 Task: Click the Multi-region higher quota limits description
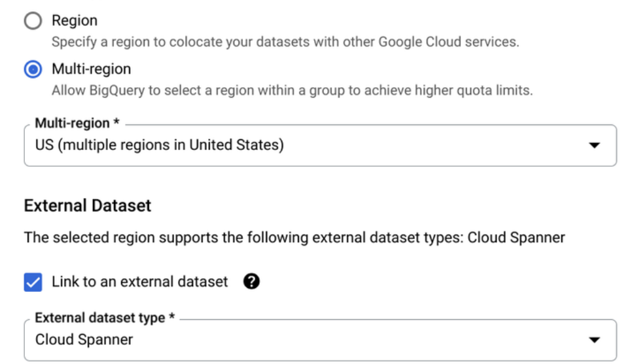tap(292, 90)
